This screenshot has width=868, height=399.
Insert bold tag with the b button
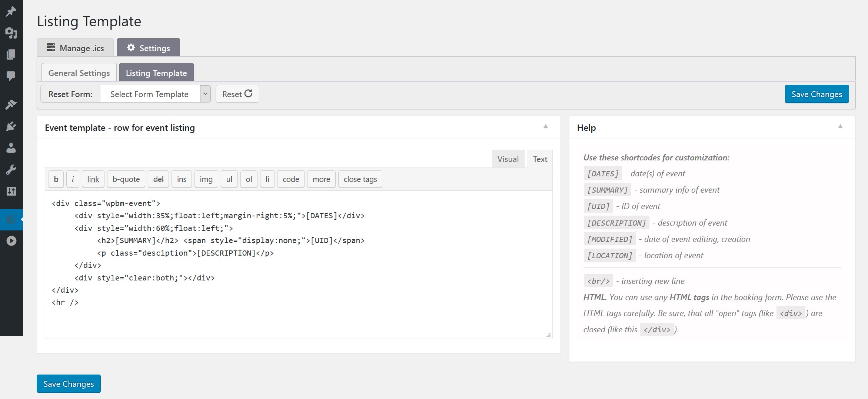click(x=56, y=179)
